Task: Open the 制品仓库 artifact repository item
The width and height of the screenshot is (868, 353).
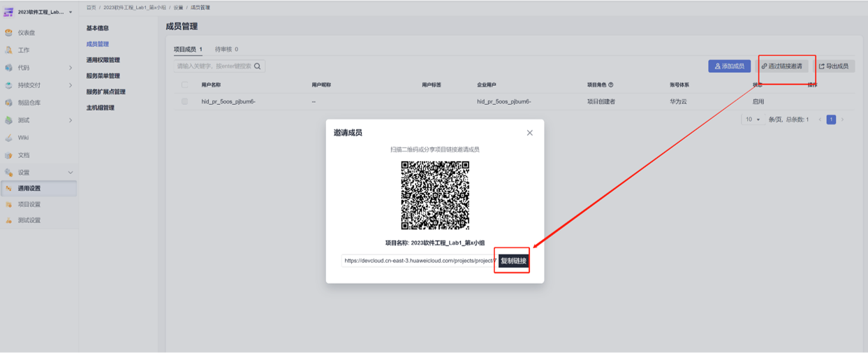Action: (29, 103)
